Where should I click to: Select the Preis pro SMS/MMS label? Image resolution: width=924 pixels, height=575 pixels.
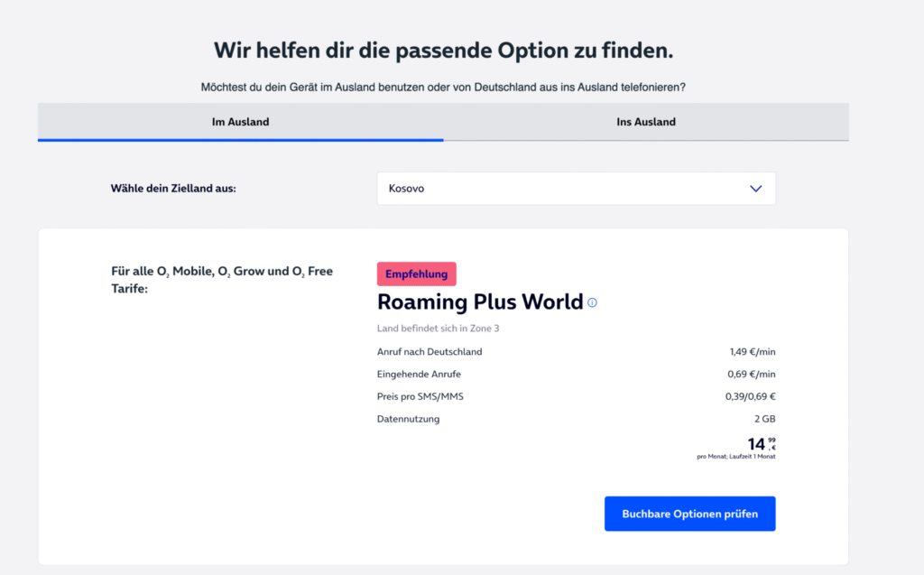click(x=420, y=395)
